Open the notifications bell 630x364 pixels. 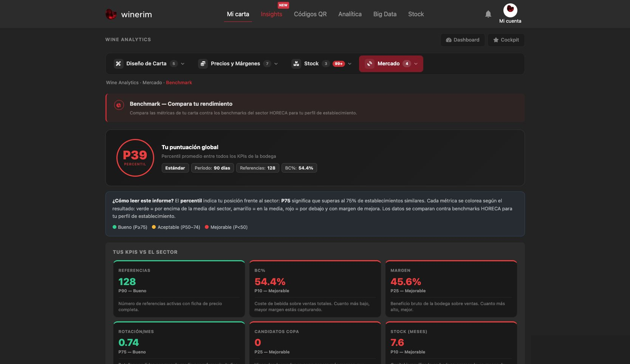(488, 14)
